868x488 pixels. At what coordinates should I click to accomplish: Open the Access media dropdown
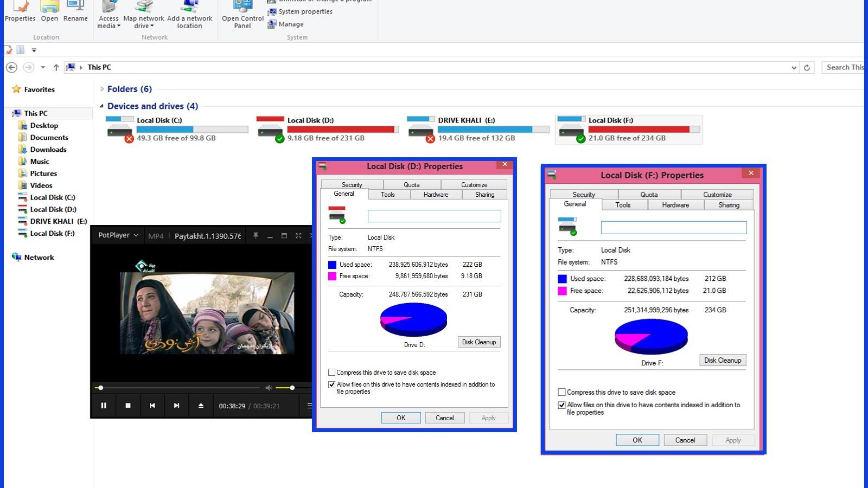coord(109,15)
